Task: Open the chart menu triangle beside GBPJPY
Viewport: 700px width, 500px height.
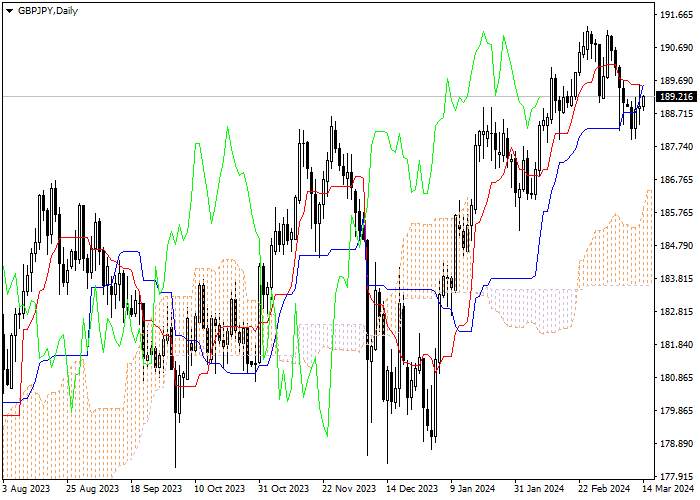Action: pos(10,11)
